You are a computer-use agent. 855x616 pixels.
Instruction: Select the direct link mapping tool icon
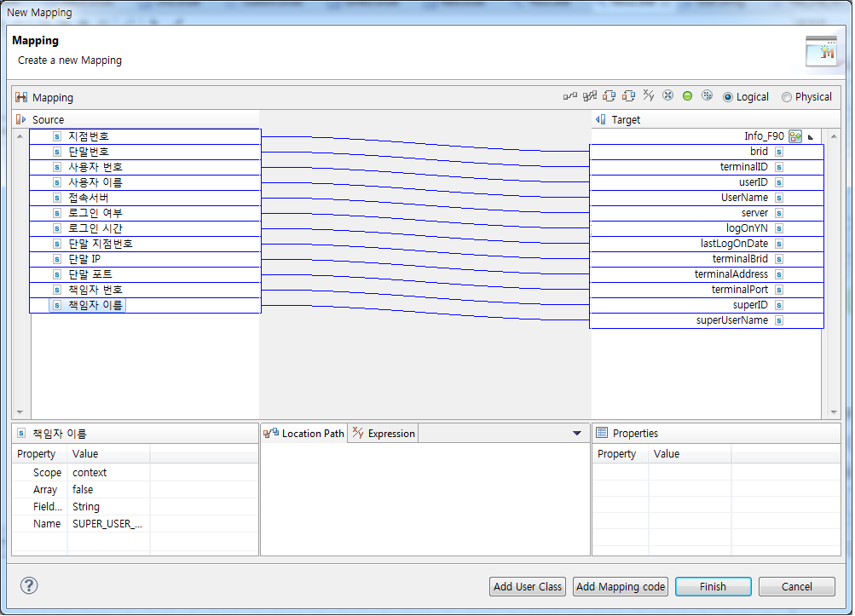[x=571, y=96]
